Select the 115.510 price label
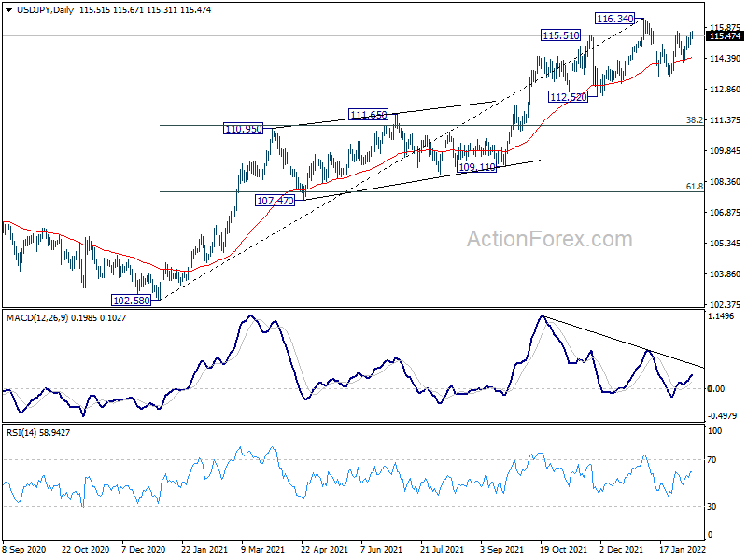 tap(561, 35)
